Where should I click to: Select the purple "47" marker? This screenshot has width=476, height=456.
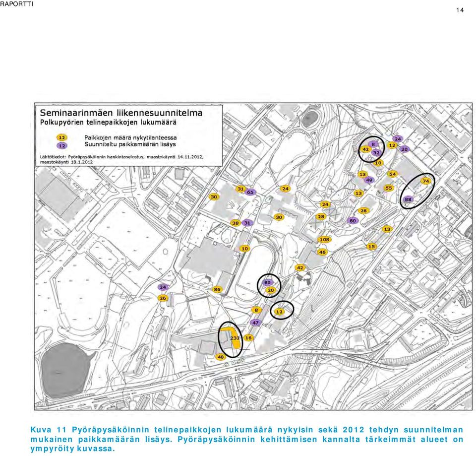[x=256, y=323]
